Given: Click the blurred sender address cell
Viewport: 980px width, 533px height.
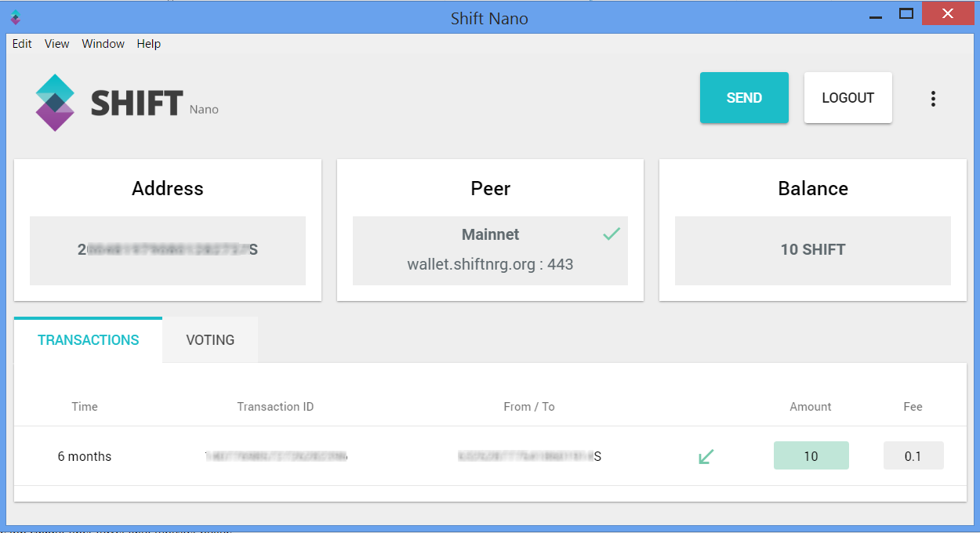Looking at the screenshot, I should tap(529, 456).
